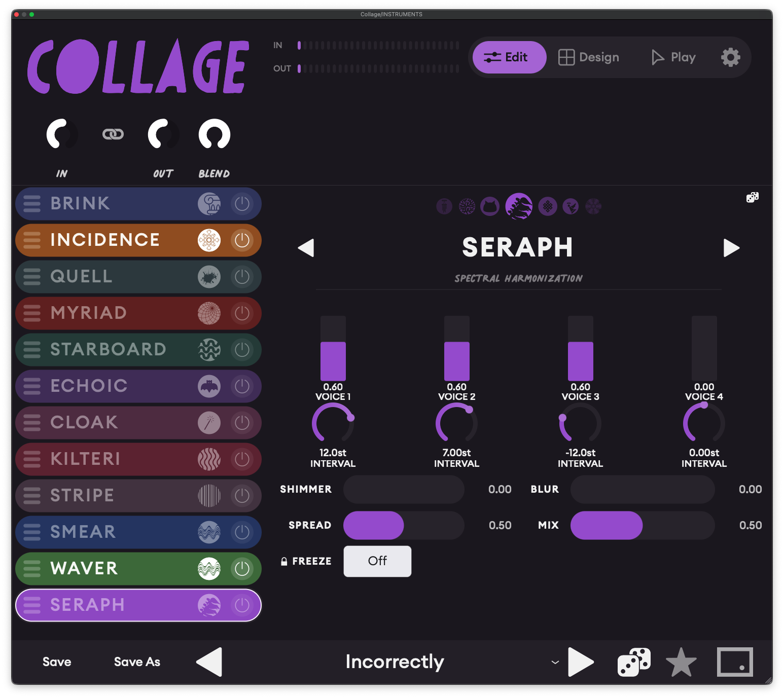Load the previous preset
The width and height of the screenshot is (784, 698).
pos(209,662)
